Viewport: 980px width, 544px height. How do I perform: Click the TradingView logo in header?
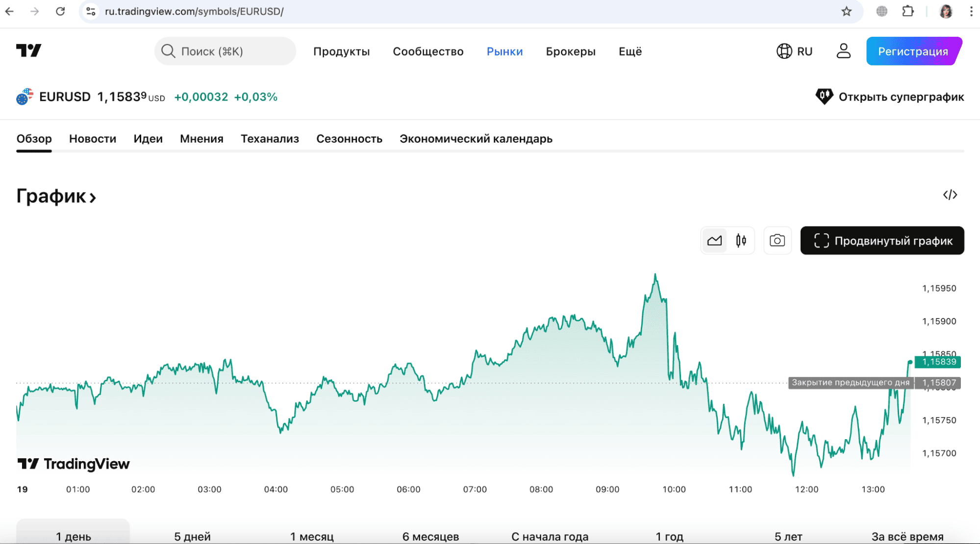(29, 50)
